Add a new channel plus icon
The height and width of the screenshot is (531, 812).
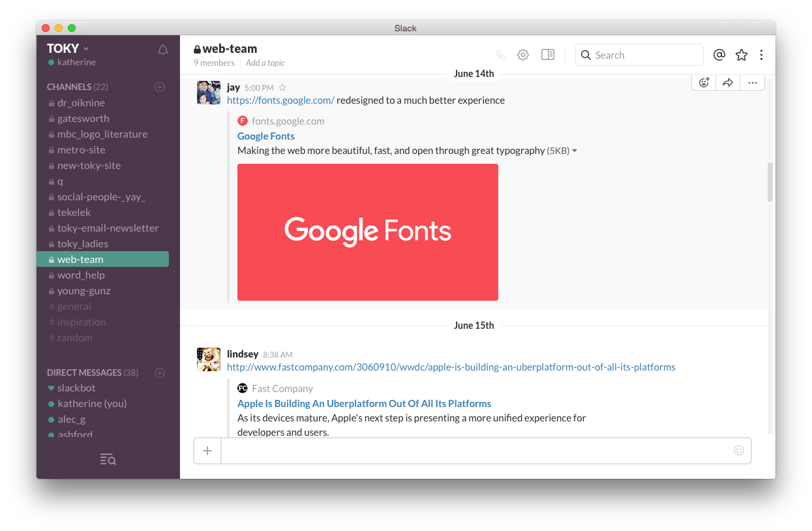160,87
